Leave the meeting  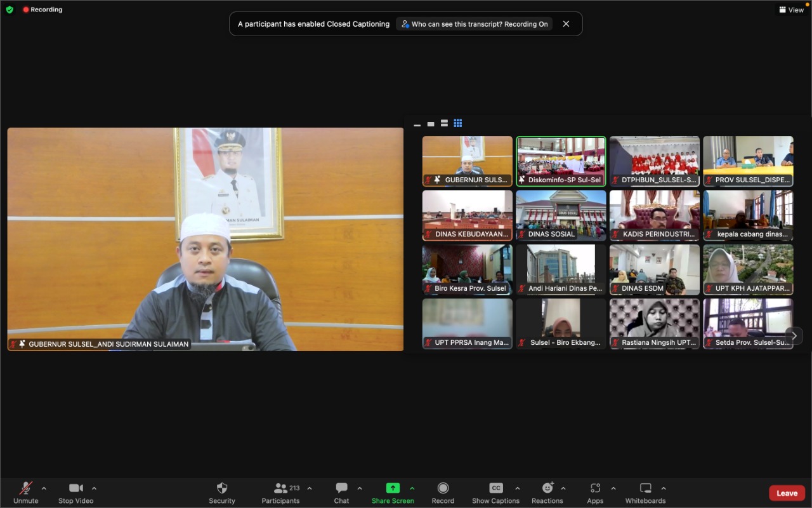click(787, 493)
